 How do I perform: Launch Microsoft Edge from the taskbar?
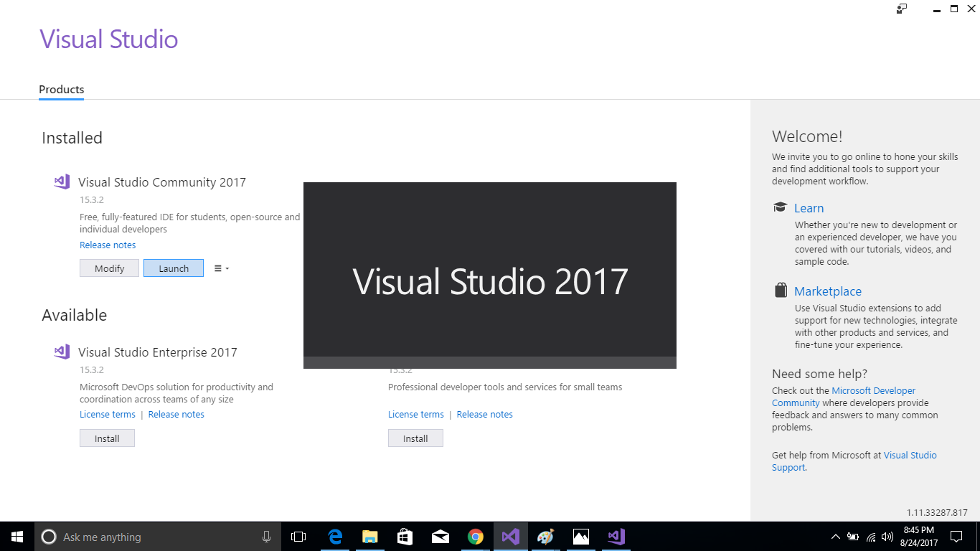[334, 536]
